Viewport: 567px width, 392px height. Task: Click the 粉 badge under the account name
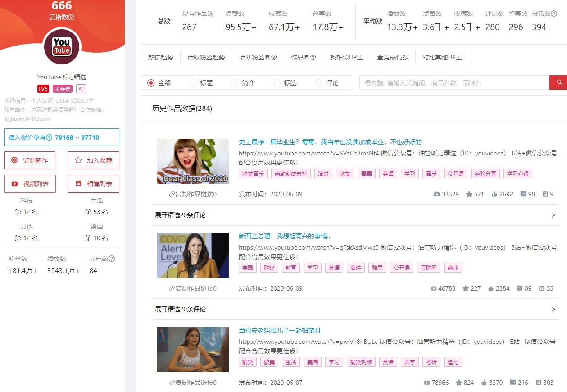81,89
